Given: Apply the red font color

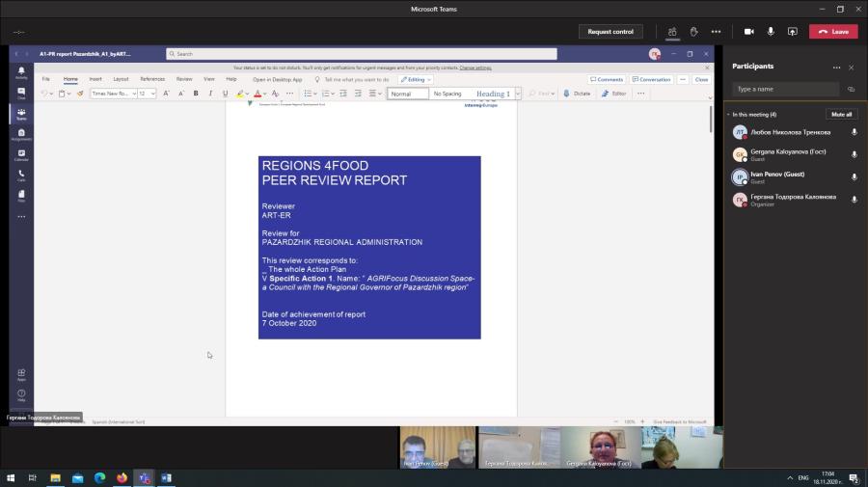Looking at the screenshot, I should coord(258,94).
